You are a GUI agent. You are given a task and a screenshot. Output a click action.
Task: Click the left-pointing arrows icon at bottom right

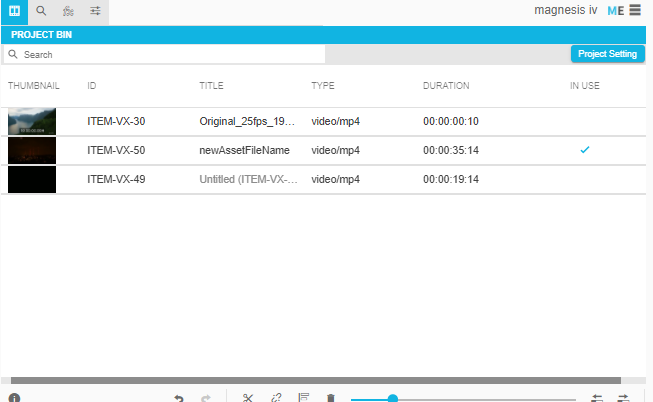click(597, 398)
